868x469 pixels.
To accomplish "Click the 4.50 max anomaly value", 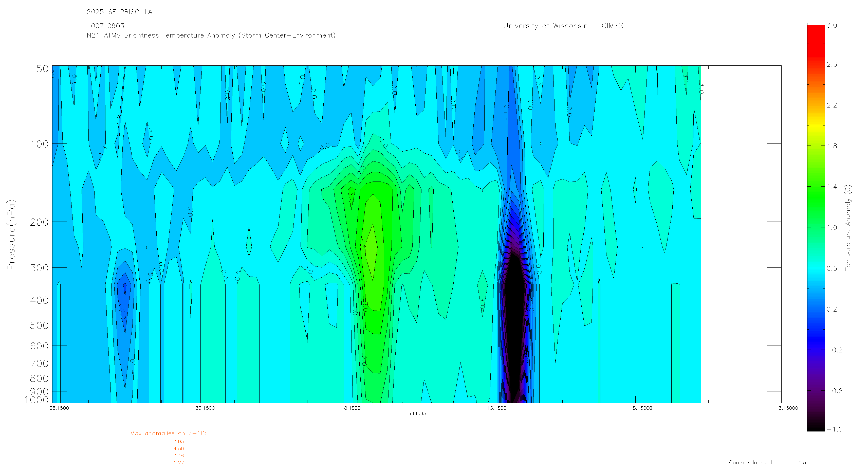I will pyautogui.click(x=179, y=448).
